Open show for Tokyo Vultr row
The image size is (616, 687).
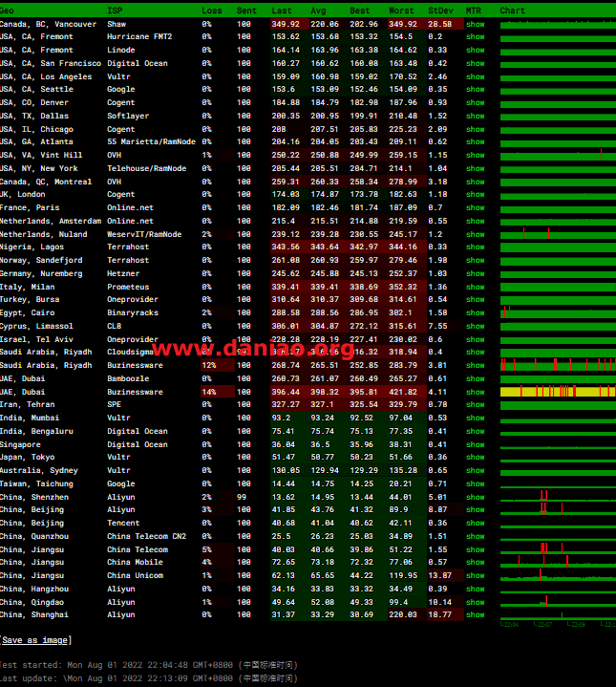tap(475, 457)
